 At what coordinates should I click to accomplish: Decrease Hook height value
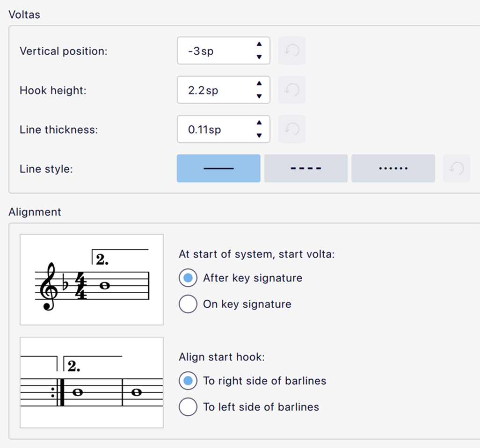259,96
